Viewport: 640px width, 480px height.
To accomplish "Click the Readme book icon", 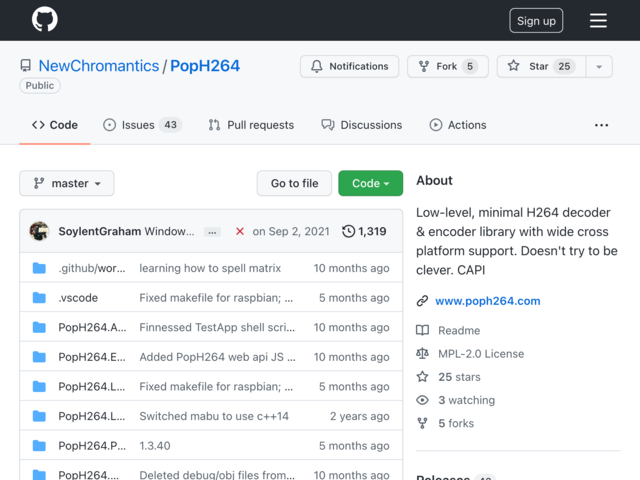I will pos(422,330).
